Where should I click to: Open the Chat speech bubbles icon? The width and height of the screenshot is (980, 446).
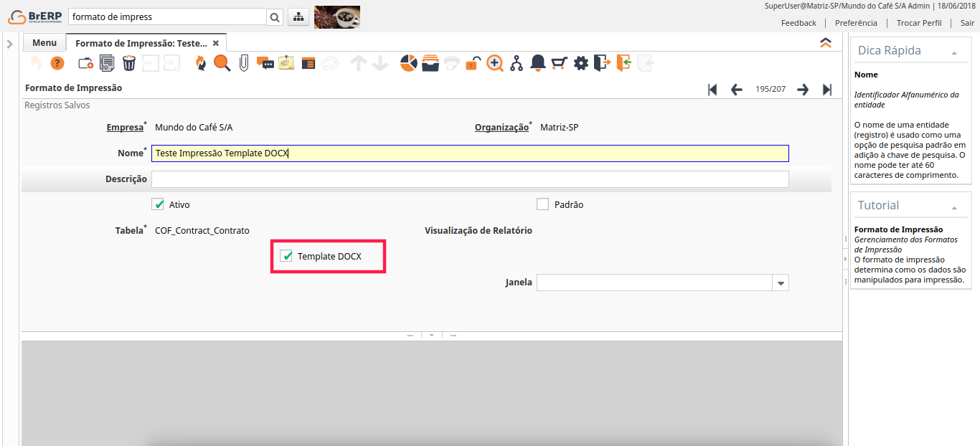(265, 63)
